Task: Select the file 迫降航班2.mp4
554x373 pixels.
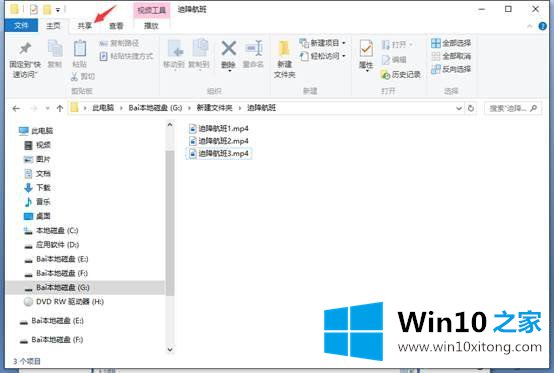Action: [218, 141]
